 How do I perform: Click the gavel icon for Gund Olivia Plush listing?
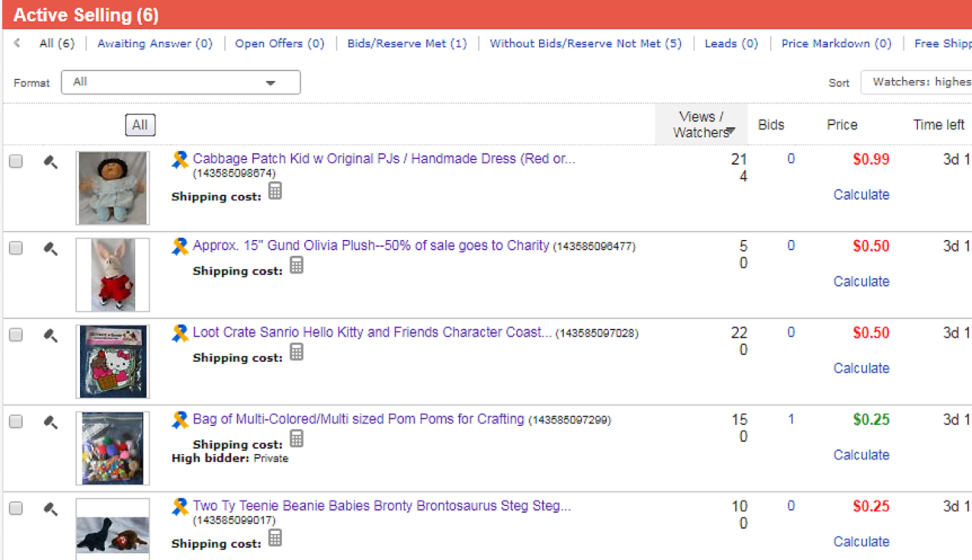pos(51,249)
